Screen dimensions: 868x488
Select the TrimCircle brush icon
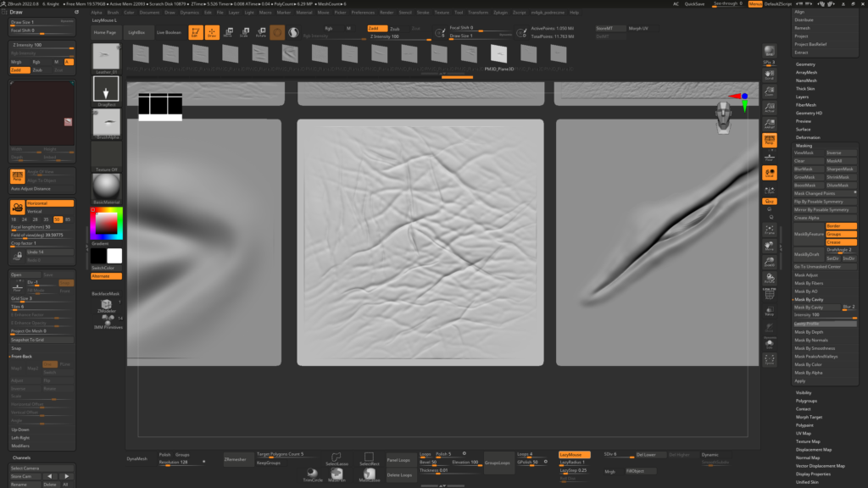tap(313, 474)
